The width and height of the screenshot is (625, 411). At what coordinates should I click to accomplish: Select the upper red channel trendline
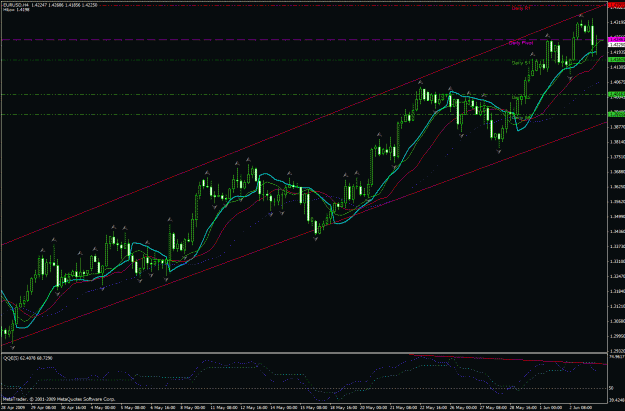click(x=303, y=125)
